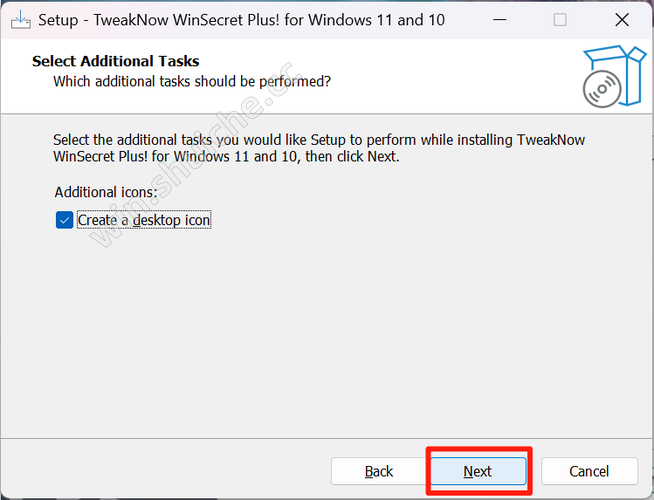654x500 pixels.
Task: Click the greyed-out maximize button
Action: (x=560, y=20)
